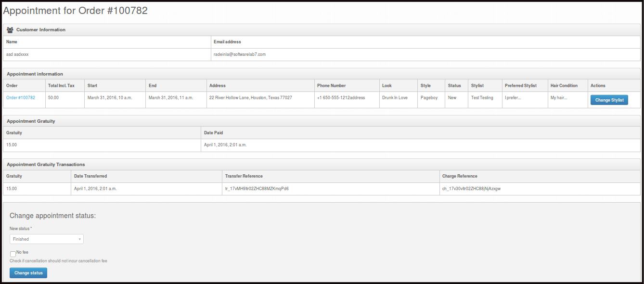Click the charge reference ch_17v30vltr02ZHC88jNjAzxgw
Image resolution: width=644 pixels, height=284 pixels.
(x=472, y=189)
